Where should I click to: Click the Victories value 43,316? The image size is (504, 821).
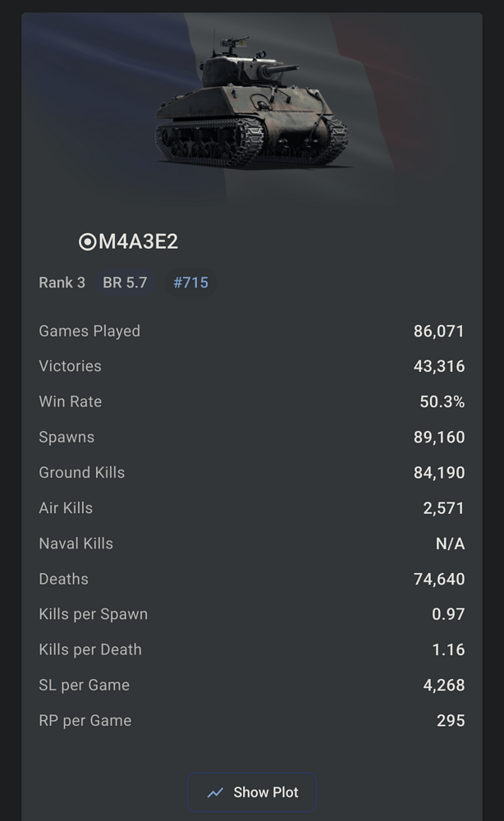438,366
